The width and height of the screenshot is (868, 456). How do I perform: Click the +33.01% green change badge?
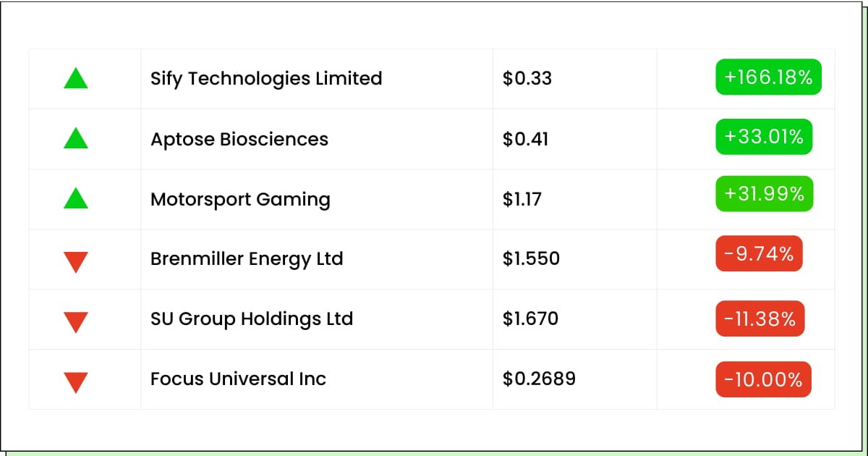(765, 137)
